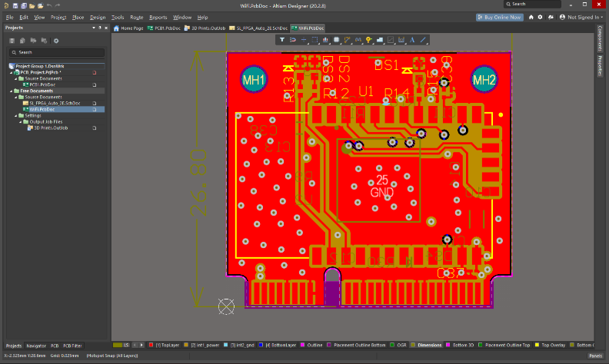This screenshot has width=609, height=364.
Task: Collapse the Free Documents node
Action: tap(12, 91)
